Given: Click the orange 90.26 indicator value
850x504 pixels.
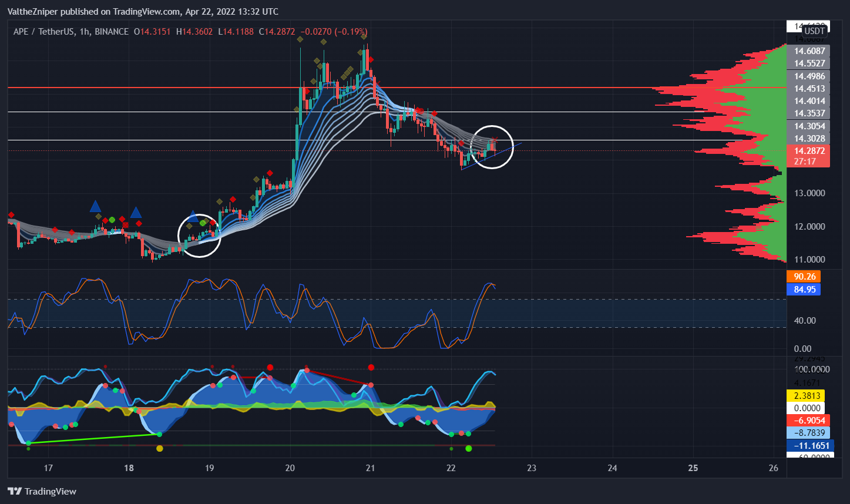Looking at the screenshot, I should [x=804, y=277].
